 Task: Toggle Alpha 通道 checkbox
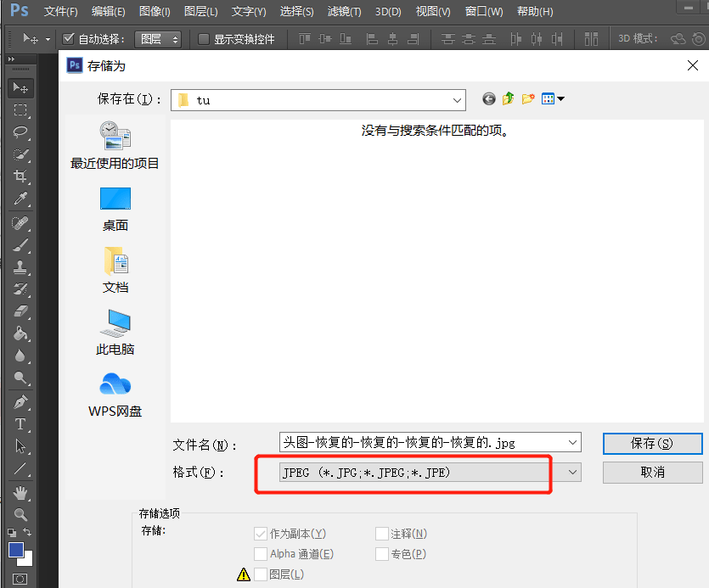[261, 554]
